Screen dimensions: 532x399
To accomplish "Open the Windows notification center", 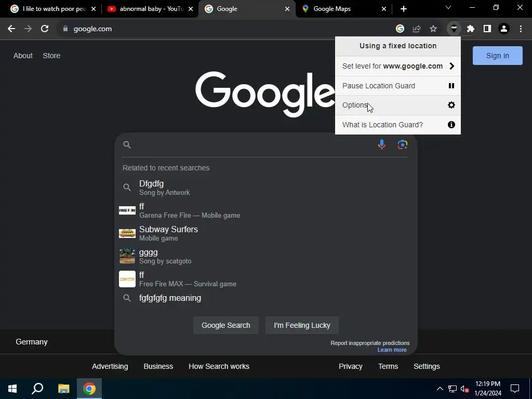I will (x=515, y=389).
